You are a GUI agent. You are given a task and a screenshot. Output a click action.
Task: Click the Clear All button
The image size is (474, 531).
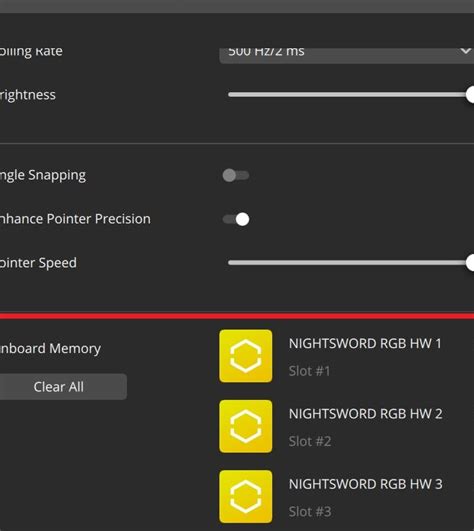click(63, 387)
